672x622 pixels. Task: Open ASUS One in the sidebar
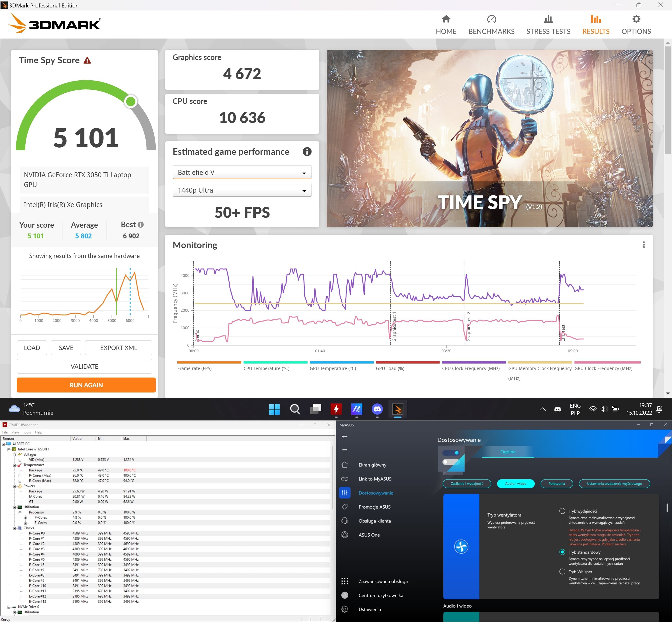369,535
